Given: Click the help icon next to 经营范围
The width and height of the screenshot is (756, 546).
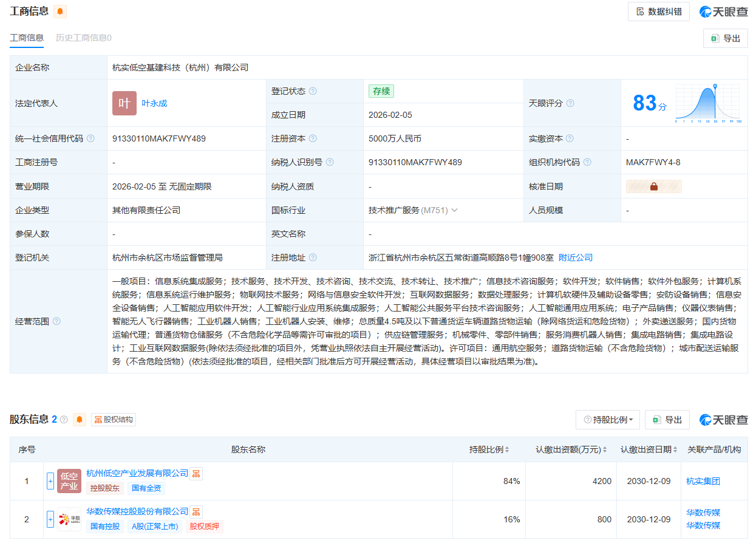Looking at the screenshot, I should [56, 321].
